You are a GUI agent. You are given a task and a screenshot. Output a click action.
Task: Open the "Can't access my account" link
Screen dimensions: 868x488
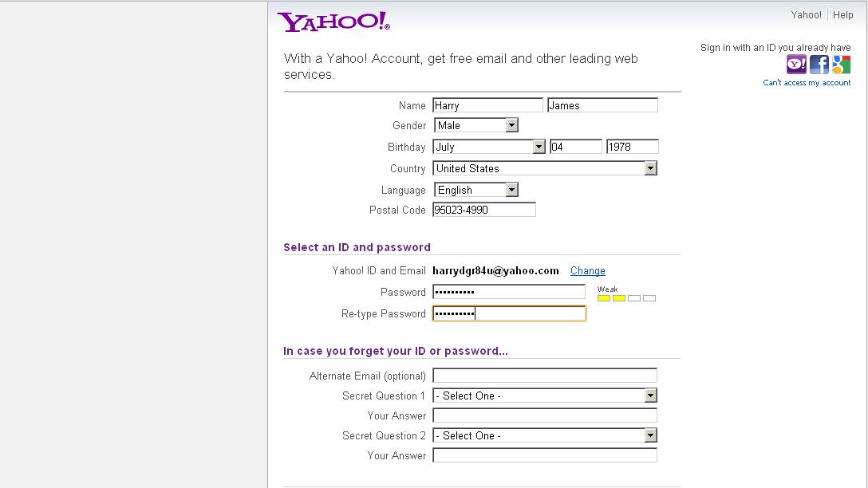(807, 83)
